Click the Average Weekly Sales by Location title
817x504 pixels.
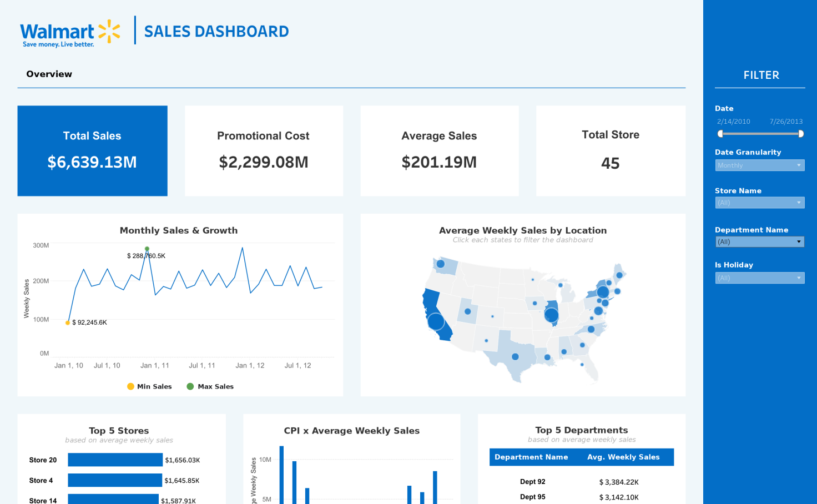coord(523,230)
